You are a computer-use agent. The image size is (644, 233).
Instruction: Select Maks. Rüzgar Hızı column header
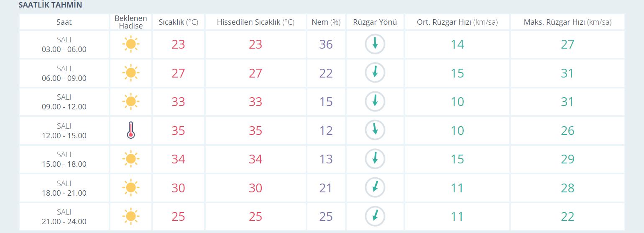coord(567,22)
